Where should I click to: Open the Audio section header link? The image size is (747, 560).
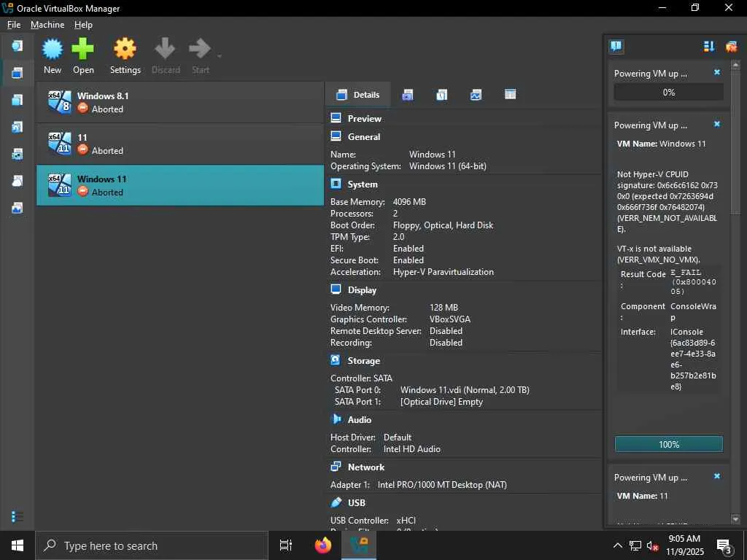(360, 420)
